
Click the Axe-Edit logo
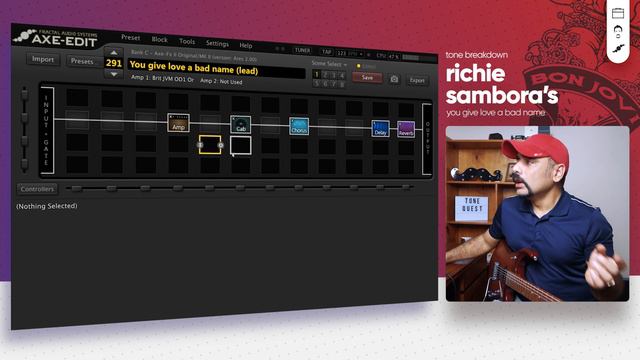coord(56,38)
